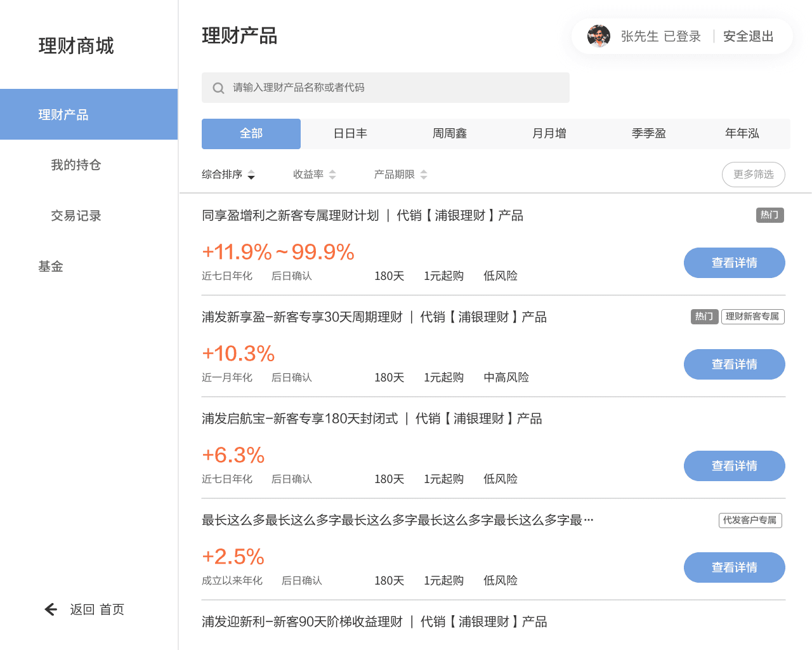
Task: Click the +6.3% yield value
Action: point(233,455)
